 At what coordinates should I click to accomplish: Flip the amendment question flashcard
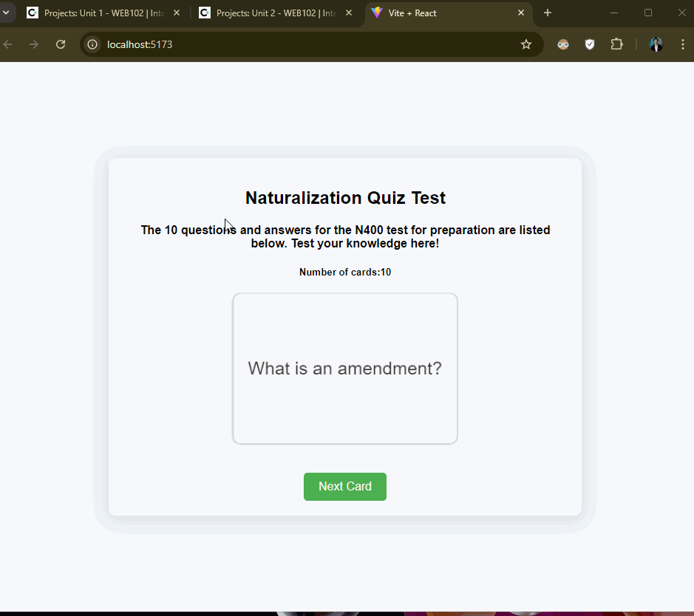point(344,368)
